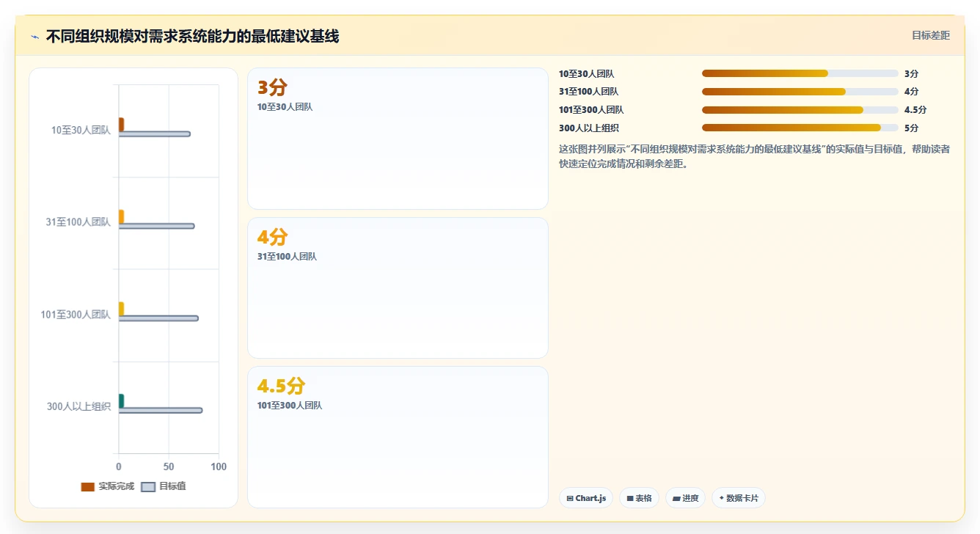980x534 pixels.
Task: Click the chart axis label 101至300人团队
Action: (x=76, y=314)
